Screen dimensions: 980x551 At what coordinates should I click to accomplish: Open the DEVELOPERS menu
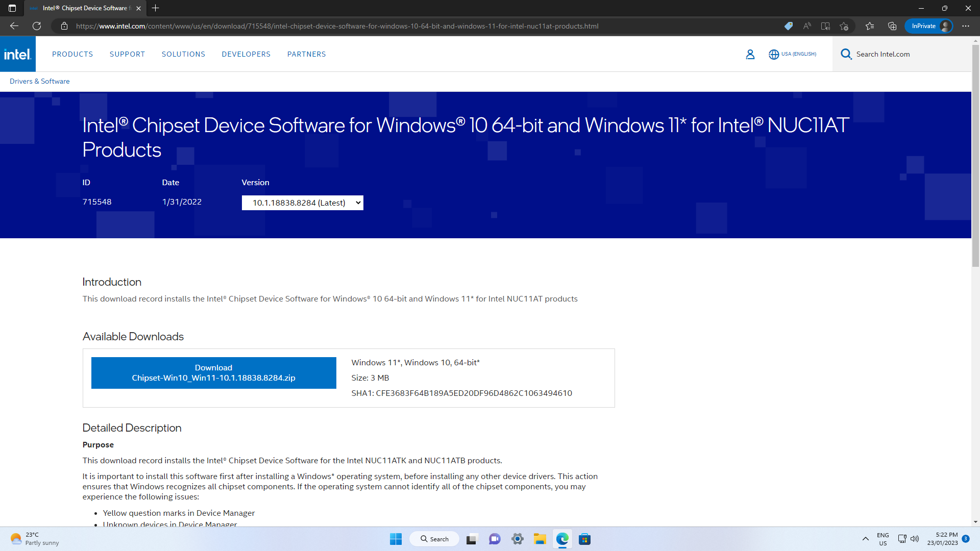click(x=246, y=54)
